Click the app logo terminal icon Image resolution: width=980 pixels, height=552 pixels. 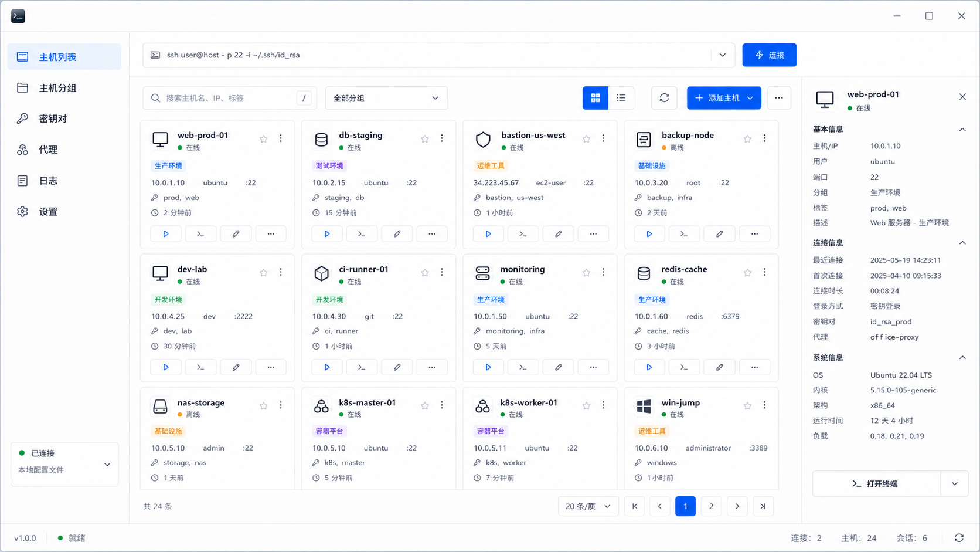(18, 16)
